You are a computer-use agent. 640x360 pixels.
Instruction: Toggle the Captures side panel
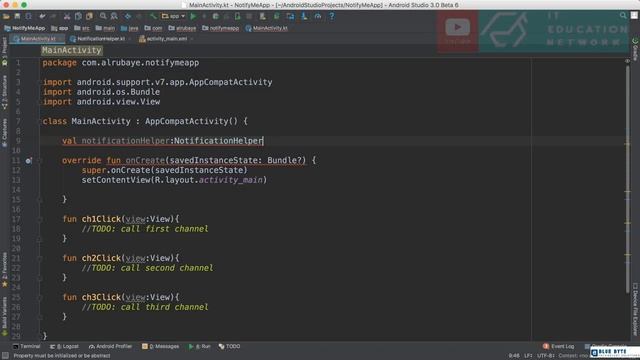tap(4, 133)
